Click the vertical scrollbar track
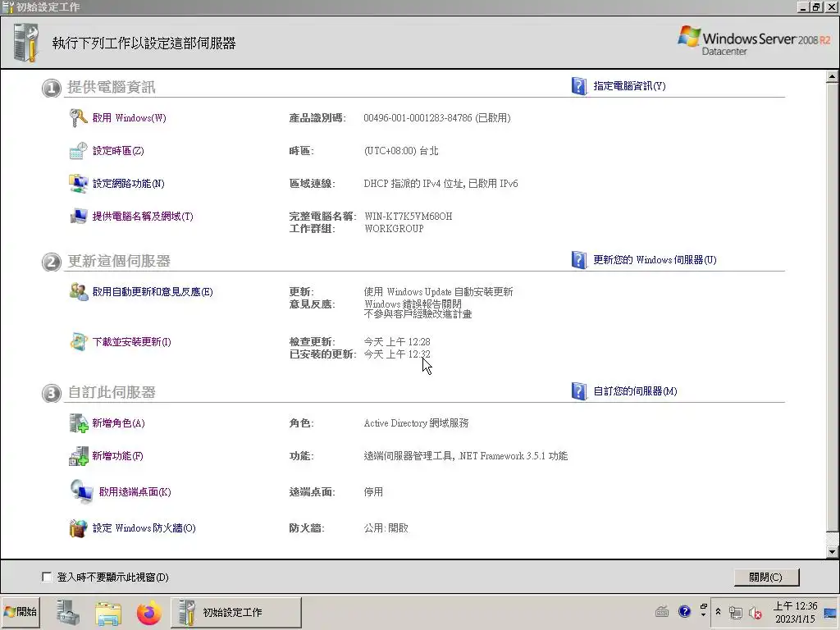Viewport: 840px width, 630px height. click(x=832, y=314)
